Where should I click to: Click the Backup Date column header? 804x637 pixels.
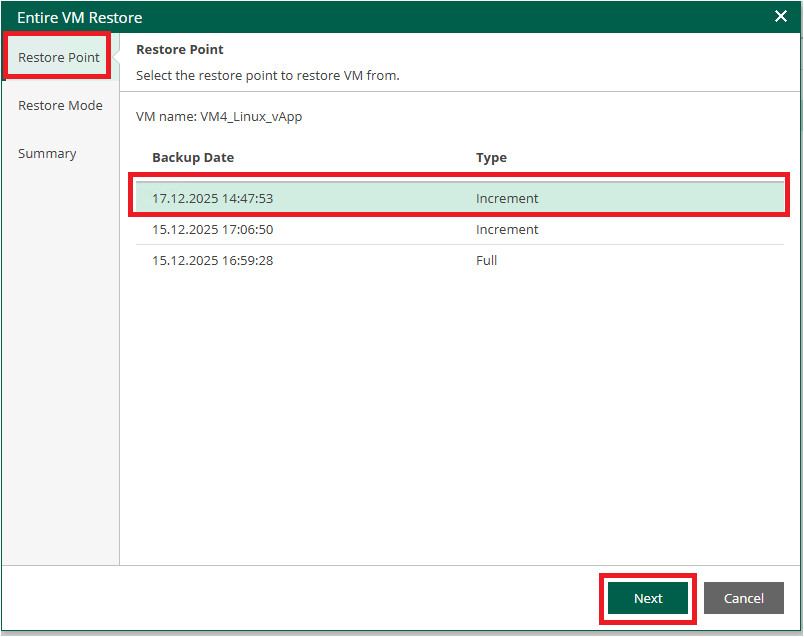coord(193,157)
